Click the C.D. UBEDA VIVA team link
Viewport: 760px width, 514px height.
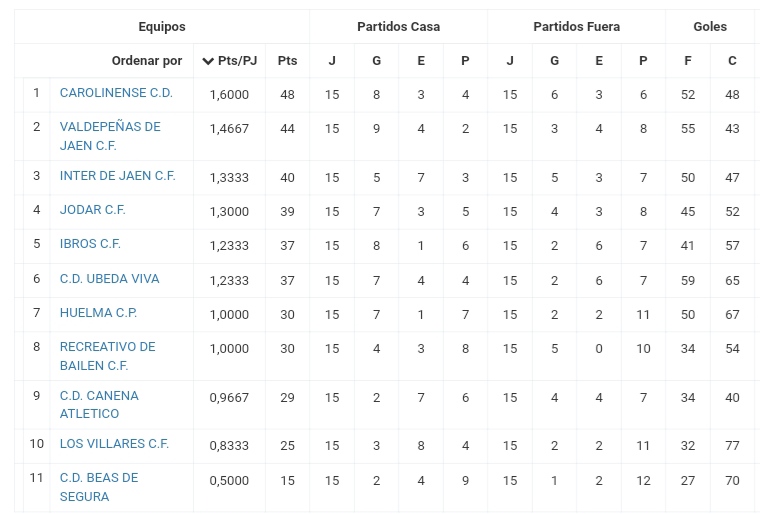coord(110,278)
